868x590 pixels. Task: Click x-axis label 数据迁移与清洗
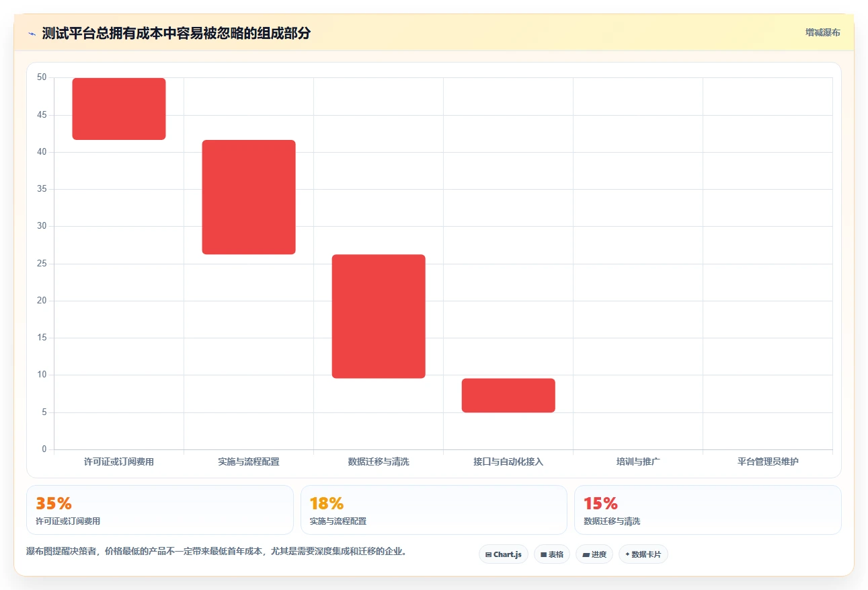pyautogui.click(x=379, y=462)
